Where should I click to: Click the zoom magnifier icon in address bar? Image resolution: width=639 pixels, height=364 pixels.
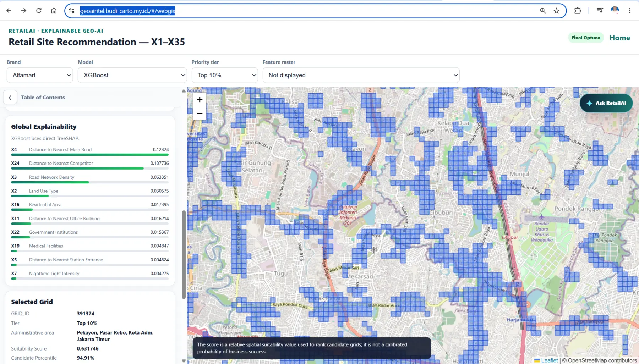pyautogui.click(x=543, y=11)
